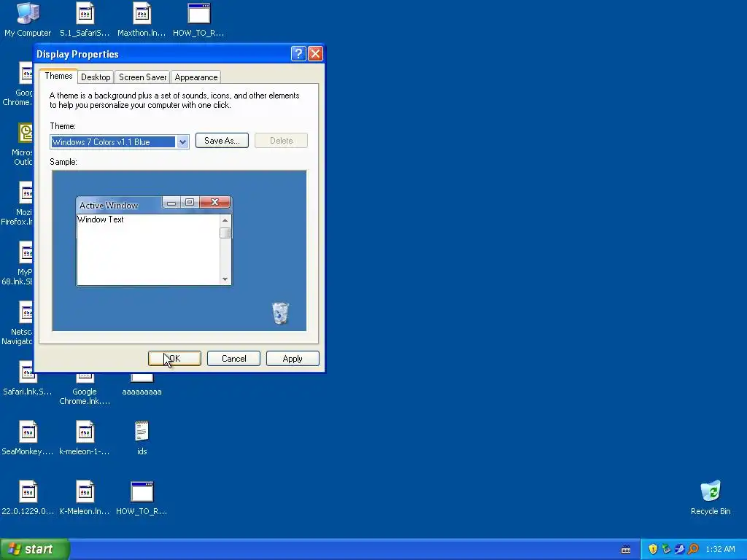Image resolution: width=747 pixels, height=560 pixels.
Task: Close the Display Properties dialog
Action: click(315, 54)
